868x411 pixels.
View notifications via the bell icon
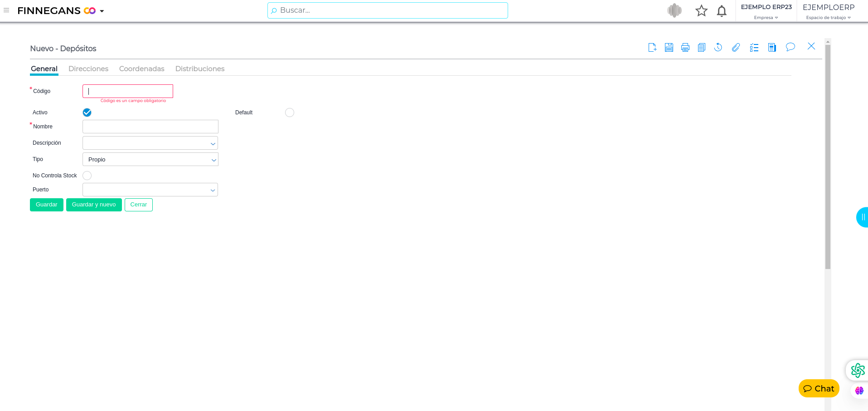point(722,10)
